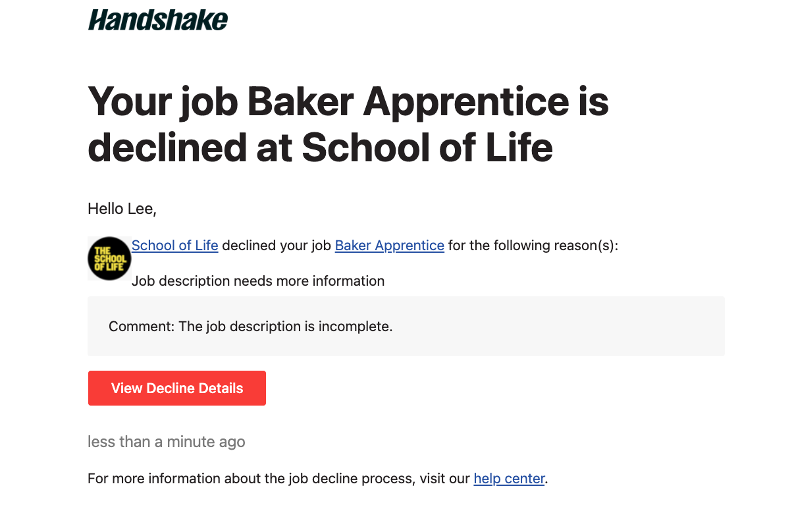
Task: Click "School of Life" in the bold headline
Action: pyautogui.click(x=427, y=148)
